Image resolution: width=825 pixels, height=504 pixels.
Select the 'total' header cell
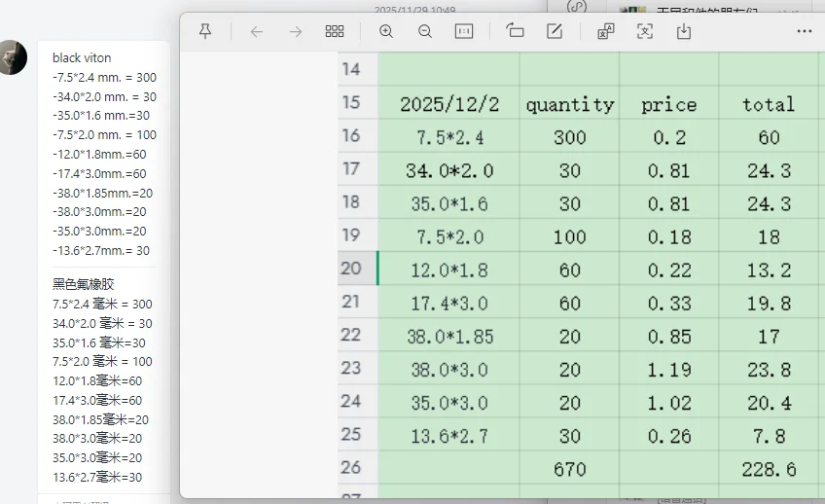click(769, 102)
